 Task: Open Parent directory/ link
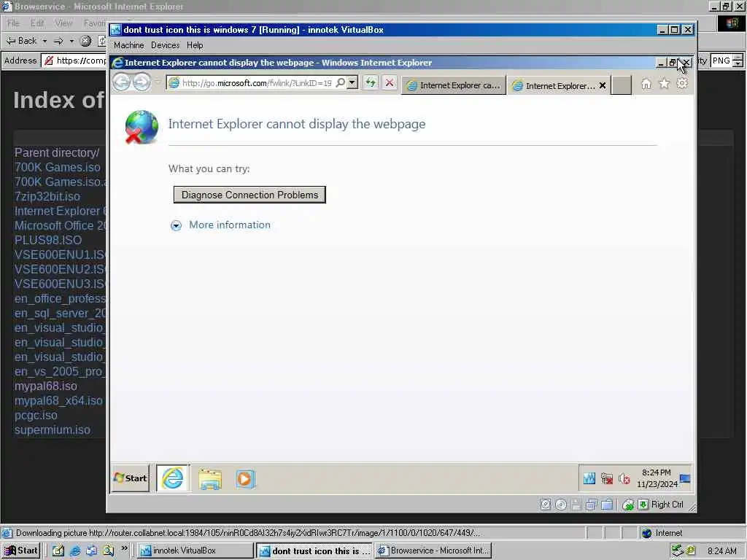57,152
